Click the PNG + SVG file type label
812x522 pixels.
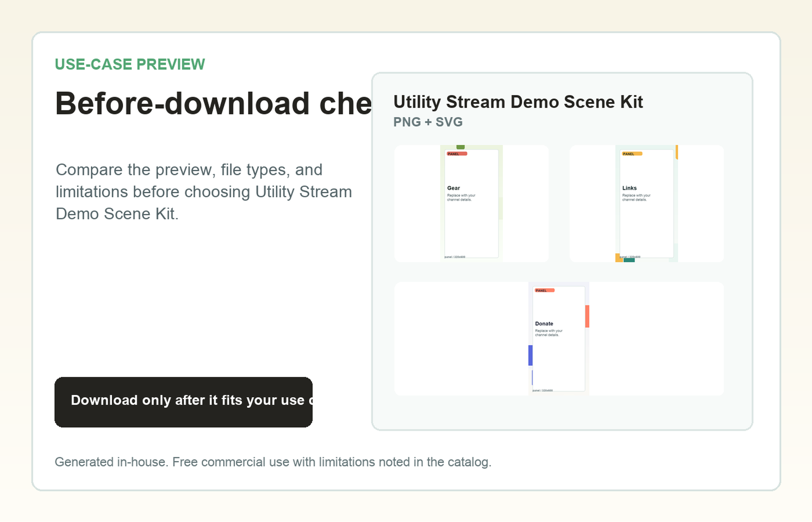tap(428, 122)
